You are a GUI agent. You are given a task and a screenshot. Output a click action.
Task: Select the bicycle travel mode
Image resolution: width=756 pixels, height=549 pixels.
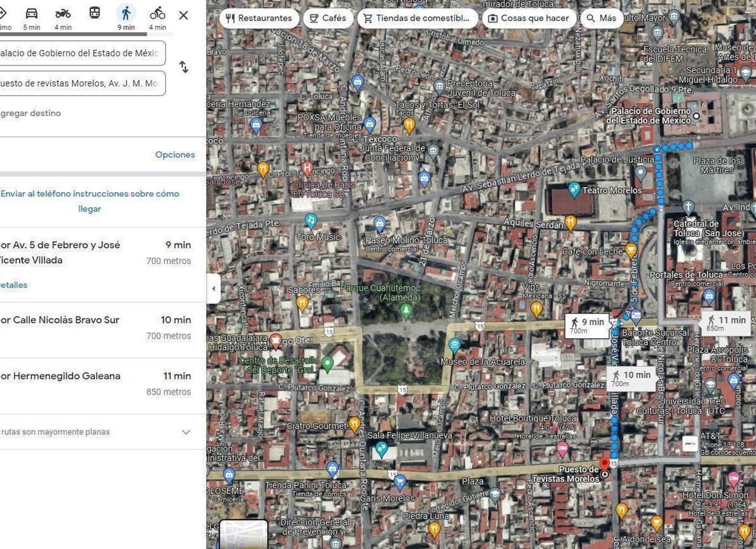(157, 13)
